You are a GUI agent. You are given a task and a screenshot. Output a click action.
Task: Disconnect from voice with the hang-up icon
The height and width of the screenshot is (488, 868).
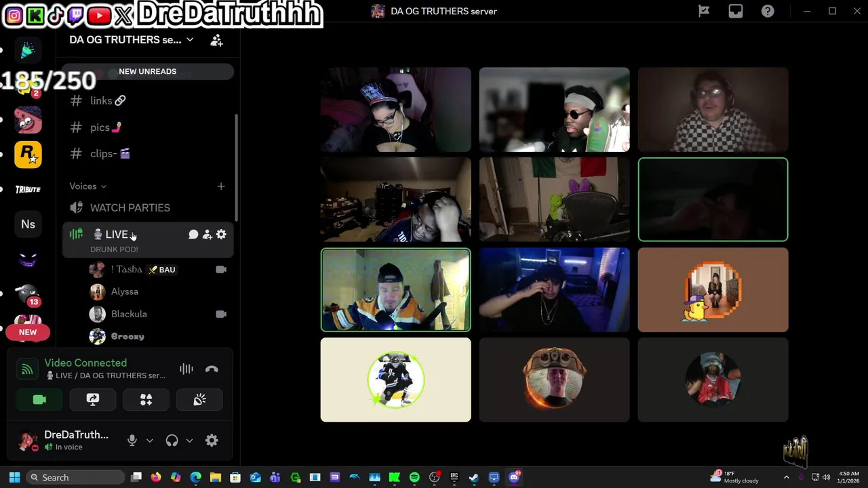(212, 369)
